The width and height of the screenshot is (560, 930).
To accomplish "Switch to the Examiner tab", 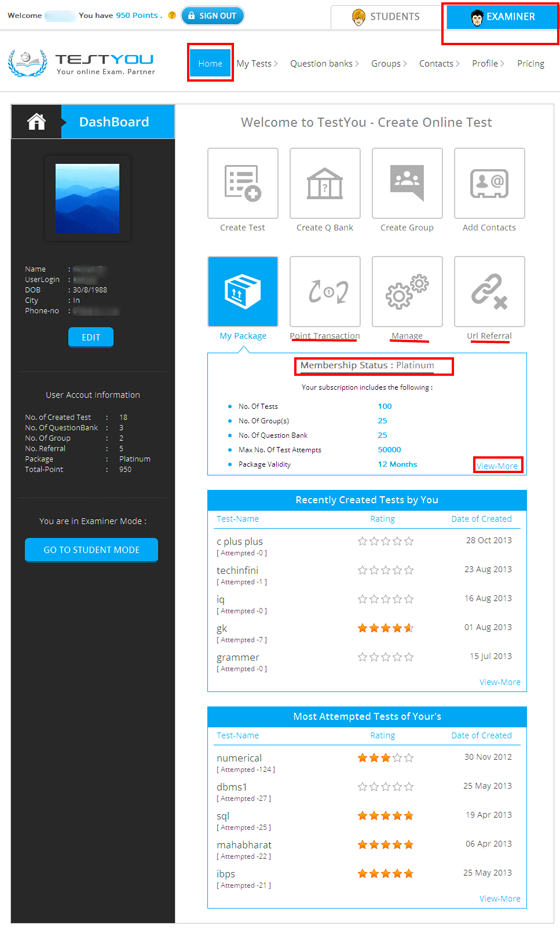I will point(502,17).
